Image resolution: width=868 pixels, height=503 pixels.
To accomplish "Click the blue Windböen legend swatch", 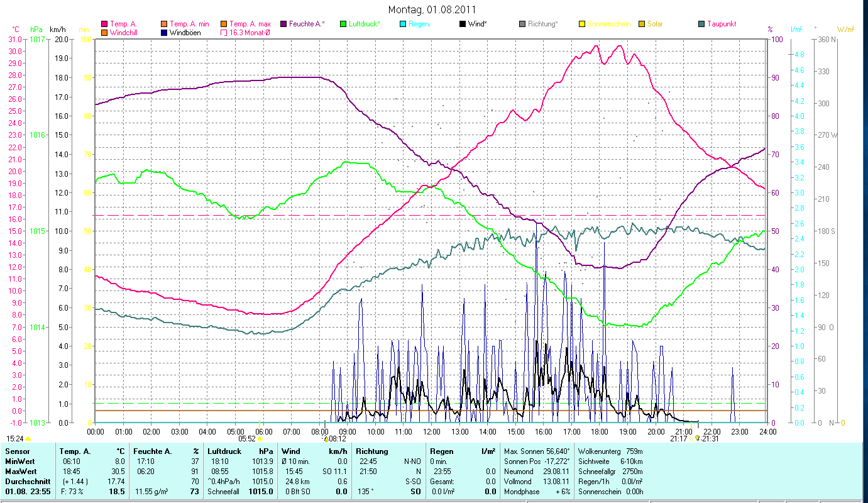I will [x=164, y=33].
